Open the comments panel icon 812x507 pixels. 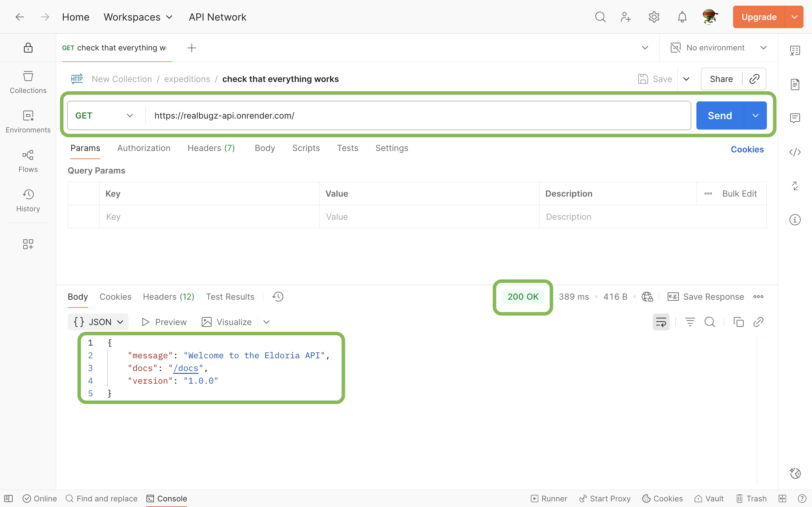click(795, 118)
